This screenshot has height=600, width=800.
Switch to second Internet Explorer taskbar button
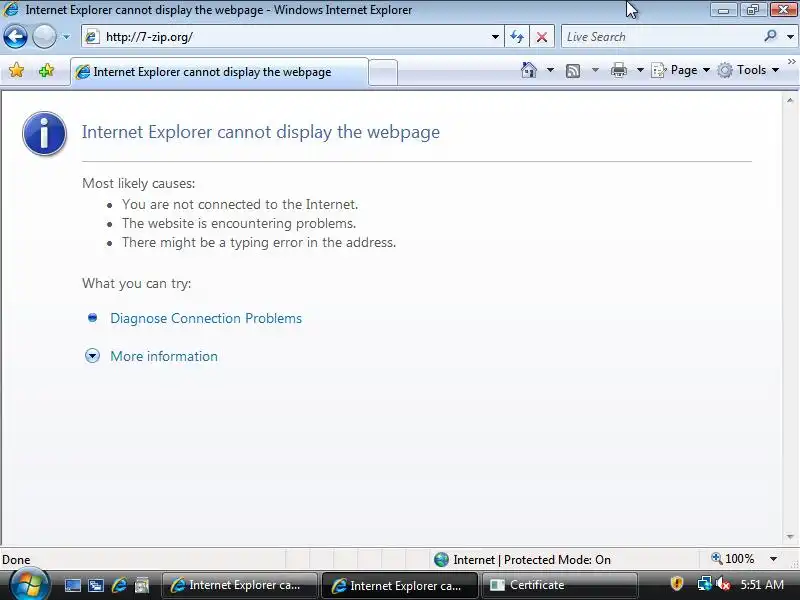tap(400, 585)
